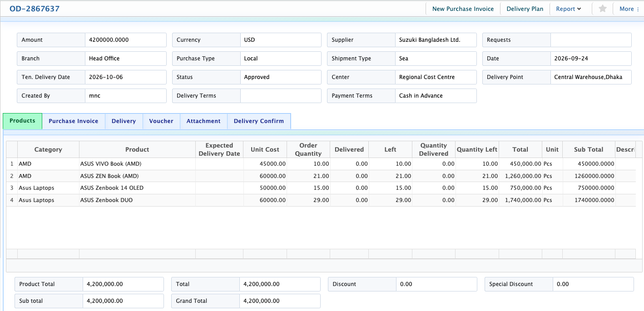
Task: Click the Delivery Point value Central Warehouse,Dhaka
Action: coord(591,77)
